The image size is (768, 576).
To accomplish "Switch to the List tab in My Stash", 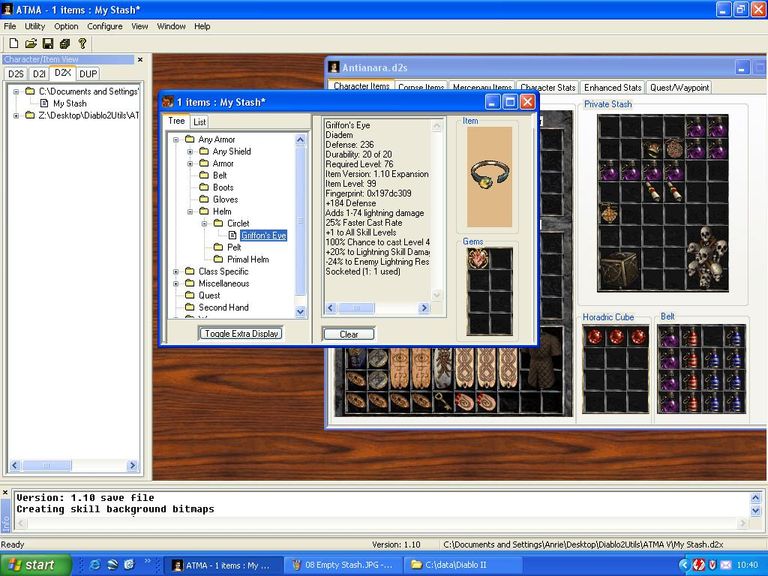I will [199, 121].
